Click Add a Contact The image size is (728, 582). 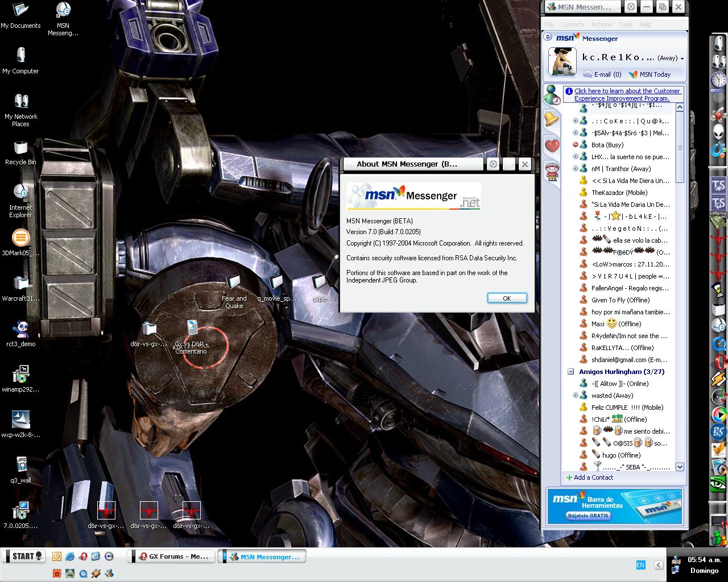tap(590, 477)
